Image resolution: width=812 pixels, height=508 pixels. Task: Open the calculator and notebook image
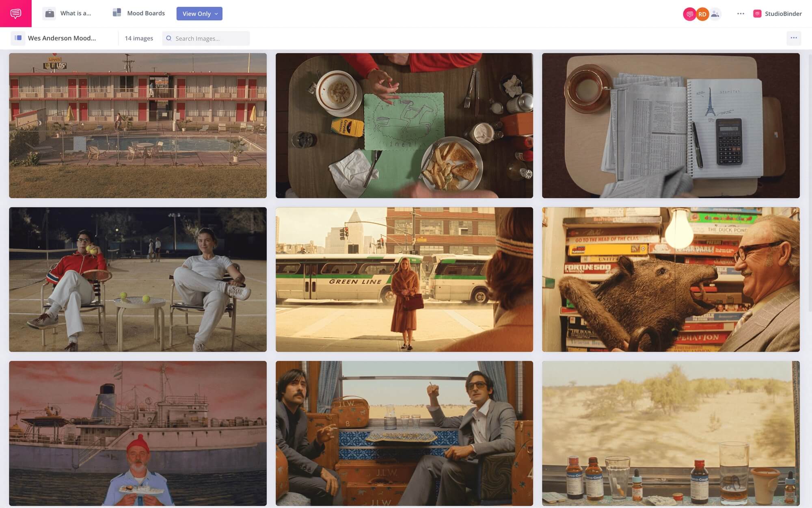click(671, 126)
